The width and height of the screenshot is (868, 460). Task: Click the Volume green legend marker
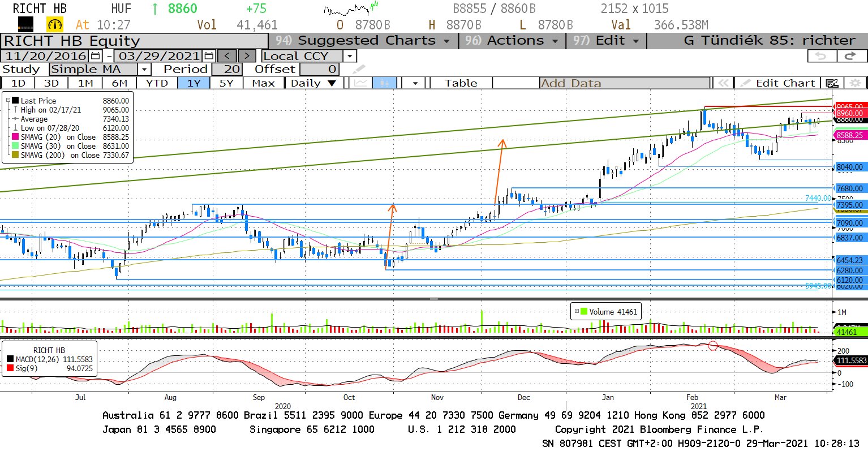click(584, 312)
